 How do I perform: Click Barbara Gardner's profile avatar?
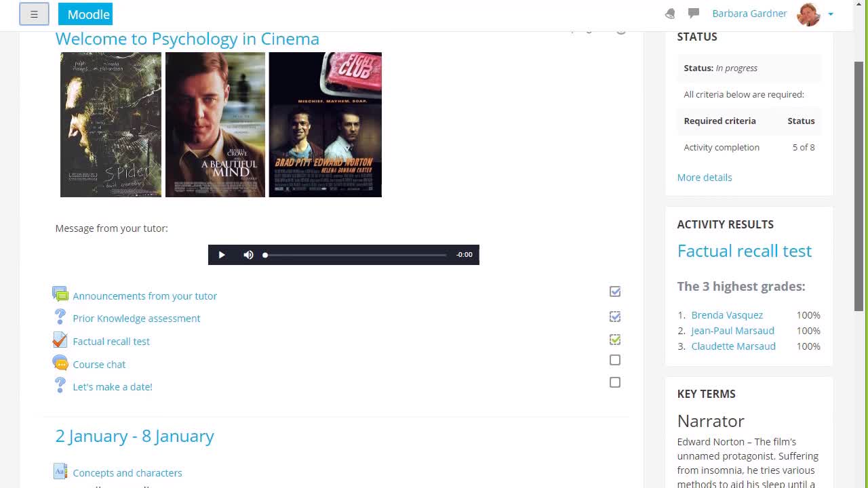[x=808, y=14]
